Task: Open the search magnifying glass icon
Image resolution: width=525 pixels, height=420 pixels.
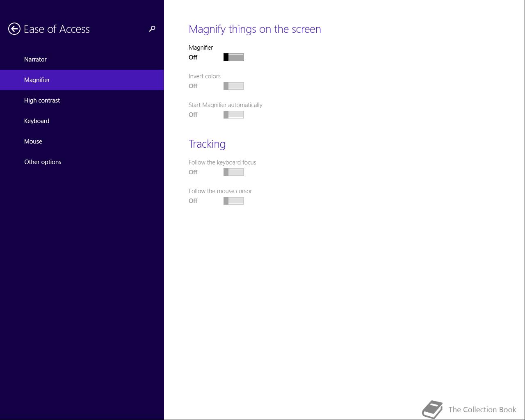Action: (152, 29)
